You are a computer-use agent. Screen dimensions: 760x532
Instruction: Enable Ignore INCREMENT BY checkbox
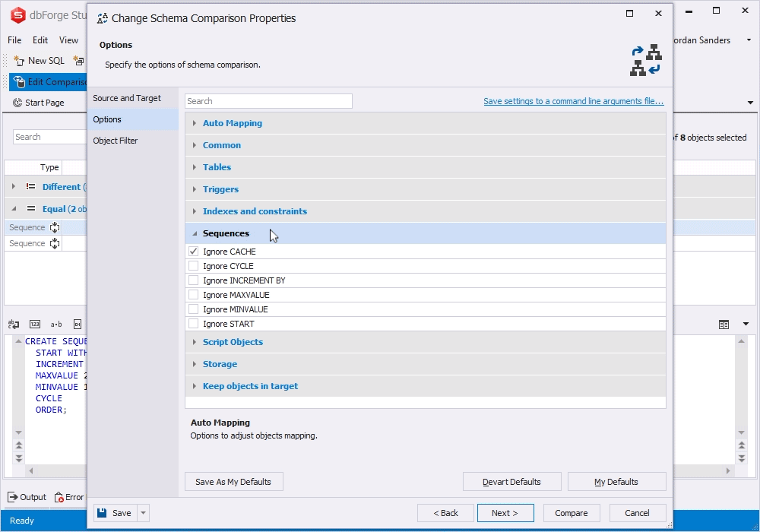(193, 280)
